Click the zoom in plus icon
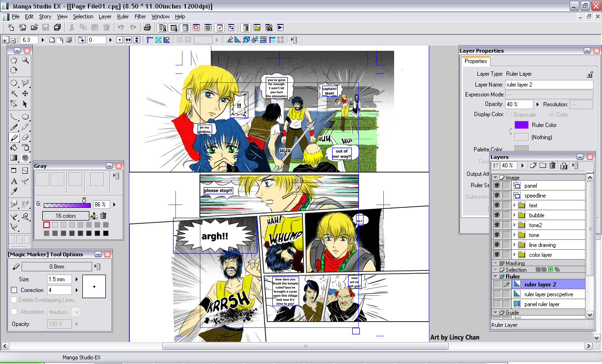The width and height of the screenshot is (602, 364). (x=5, y=40)
